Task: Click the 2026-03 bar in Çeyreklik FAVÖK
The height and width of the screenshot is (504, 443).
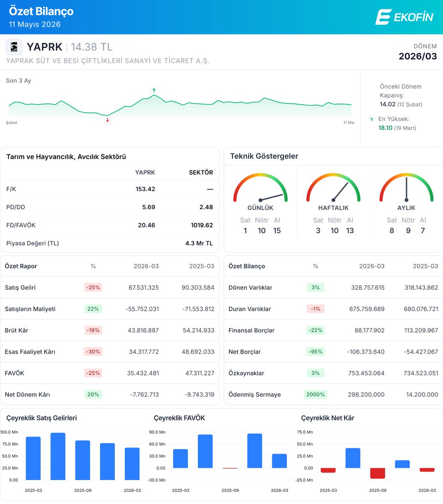Action: 280,461
